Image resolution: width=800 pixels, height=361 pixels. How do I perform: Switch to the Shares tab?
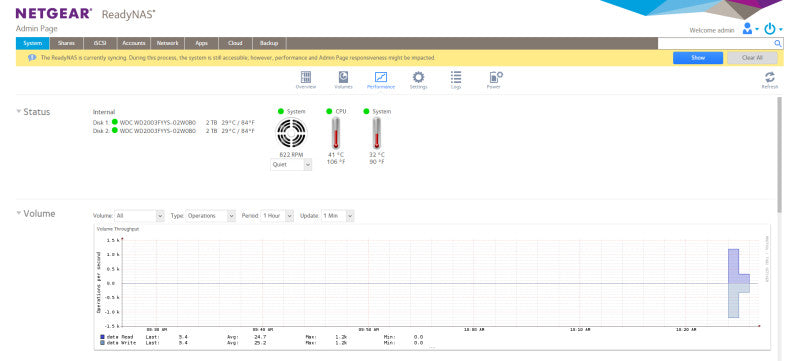66,43
